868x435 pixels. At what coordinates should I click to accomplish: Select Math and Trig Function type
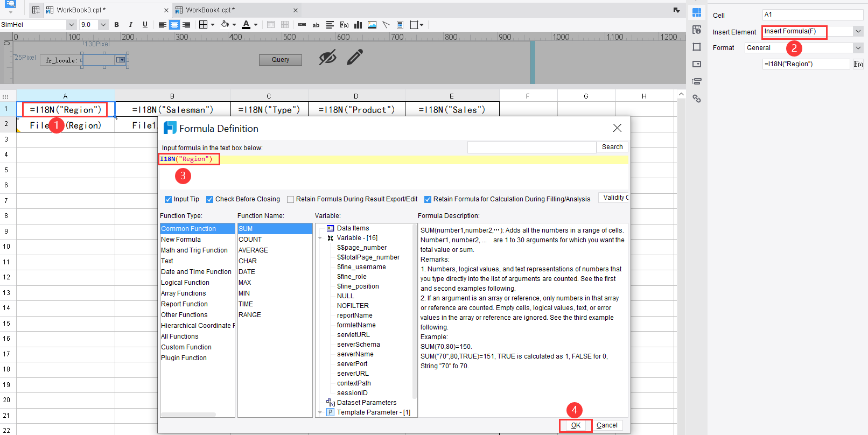point(194,250)
